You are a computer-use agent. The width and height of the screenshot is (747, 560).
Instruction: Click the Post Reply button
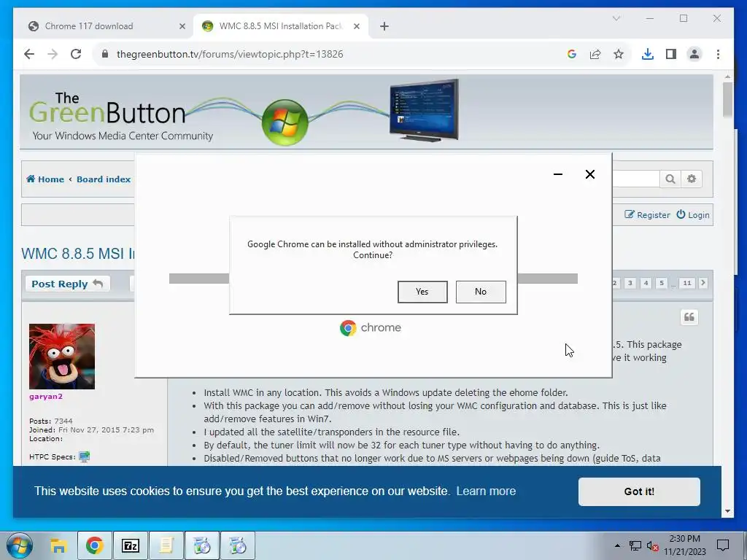pos(67,284)
